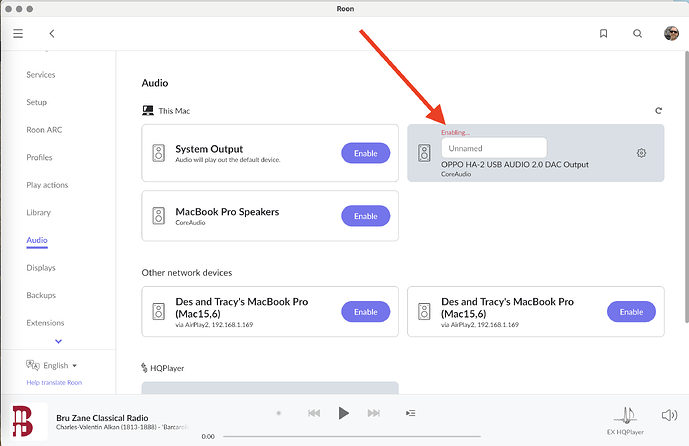Open the hamburger navigation menu
The height and width of the screenshot is (446, 689).
click(18, 33)
